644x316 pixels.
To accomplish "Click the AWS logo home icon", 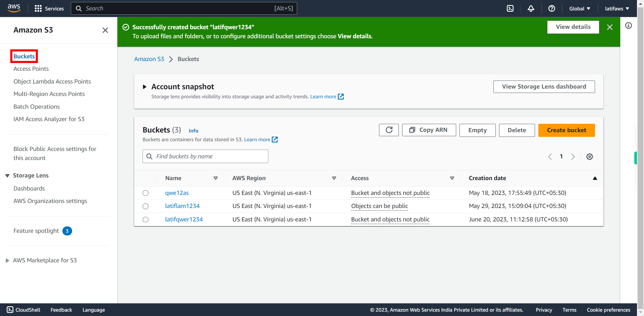I will pos(14,8).
